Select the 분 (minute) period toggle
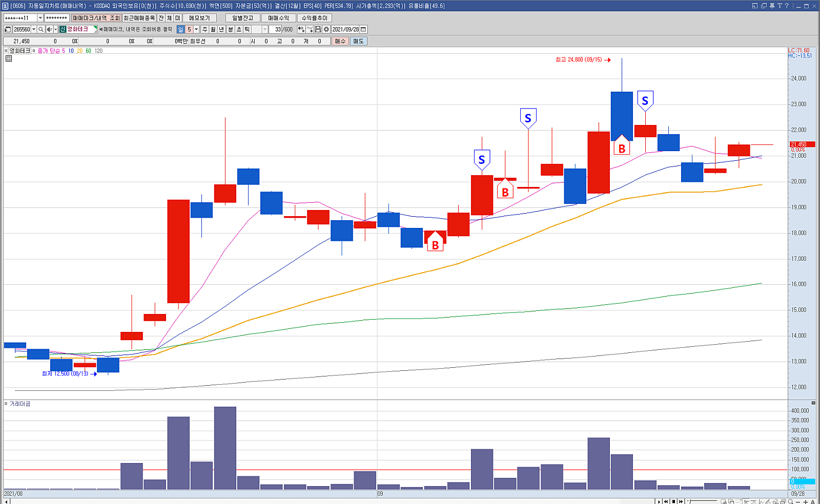820x504 pixels. pos(231,30)
